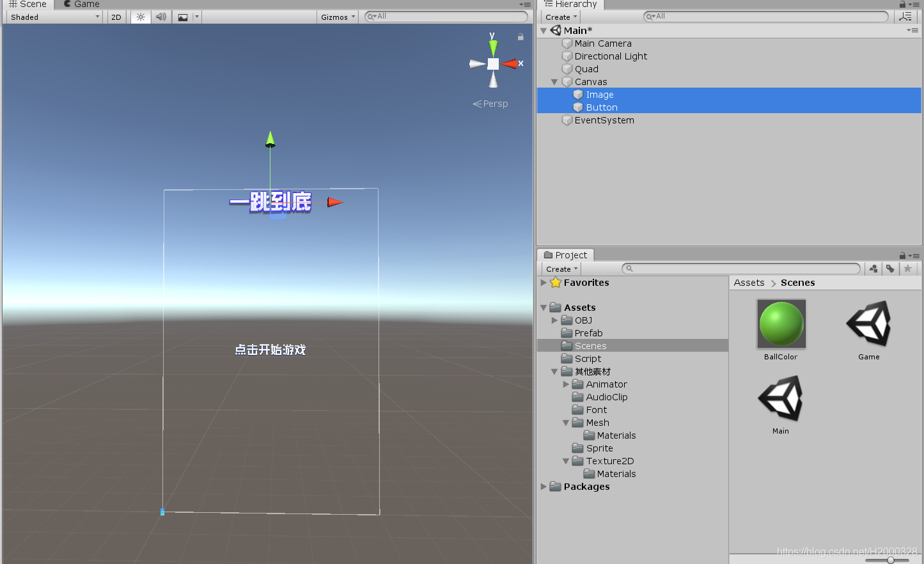Select the Hierarchy tab
Image resolution: width=924 pixels, height=564 pixels.
[x=571, y=4]
